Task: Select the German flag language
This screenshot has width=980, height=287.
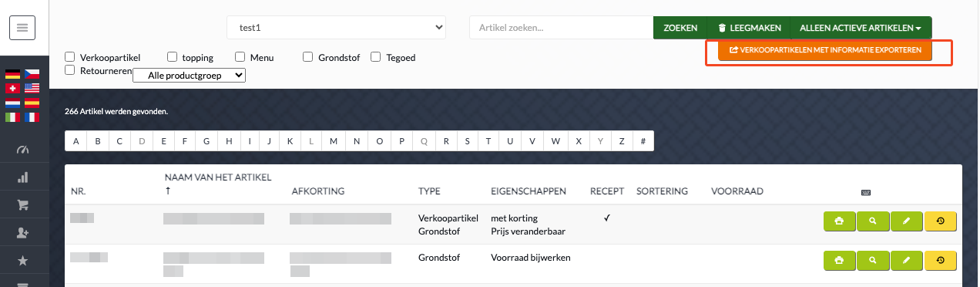Action: tap(12, 75)
